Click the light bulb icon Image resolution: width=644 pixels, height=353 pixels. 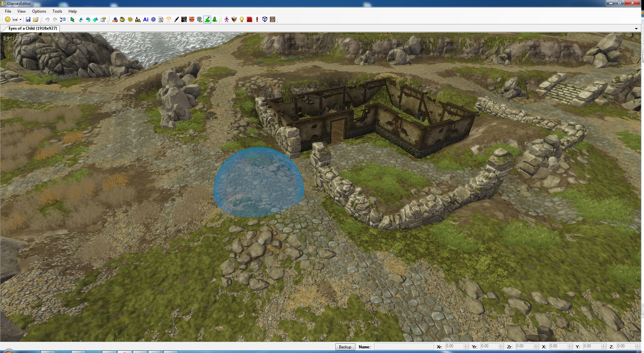click(x=242, y=20)
